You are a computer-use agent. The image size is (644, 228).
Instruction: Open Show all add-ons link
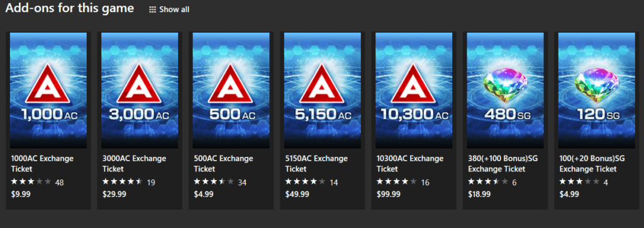point(169,9)
